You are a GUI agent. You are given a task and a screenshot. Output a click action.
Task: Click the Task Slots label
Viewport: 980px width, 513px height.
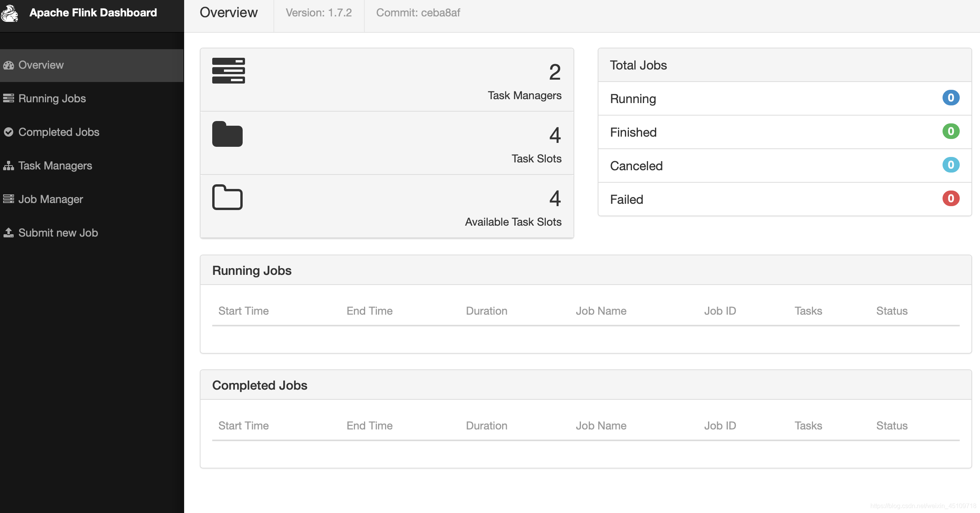tap(536, 159)
